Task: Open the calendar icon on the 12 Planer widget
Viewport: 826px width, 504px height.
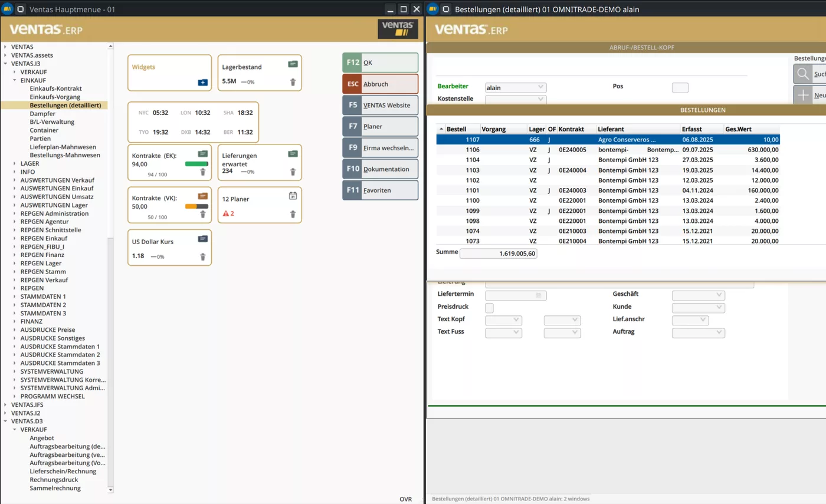Action: click(x=293, y=196)
